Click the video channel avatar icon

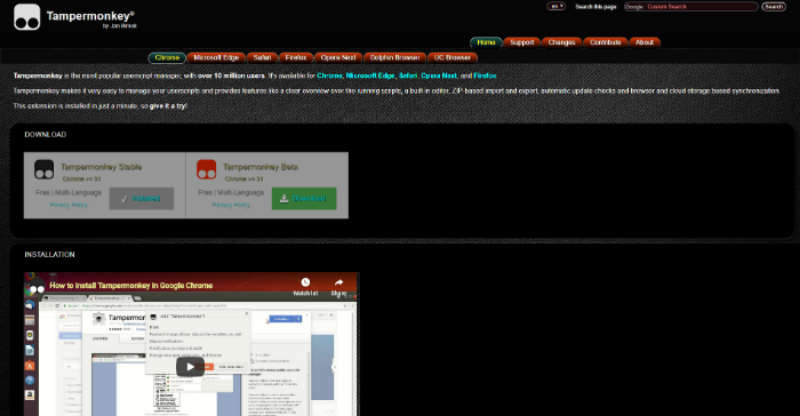(36, 286)
